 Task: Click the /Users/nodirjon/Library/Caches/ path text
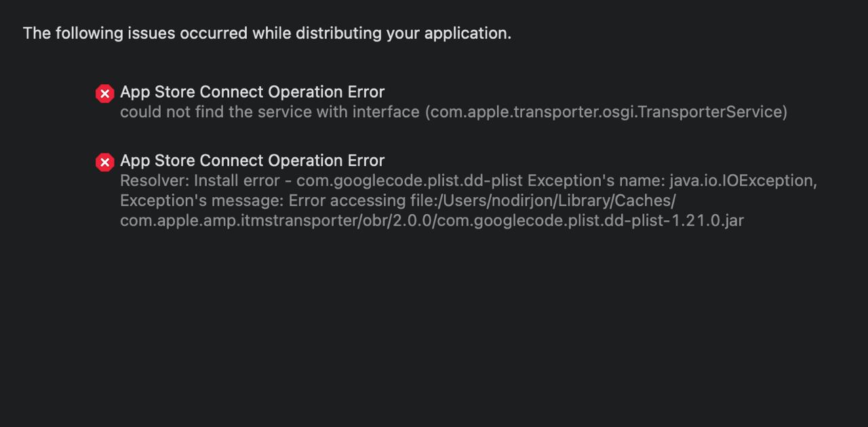(555, 201)
